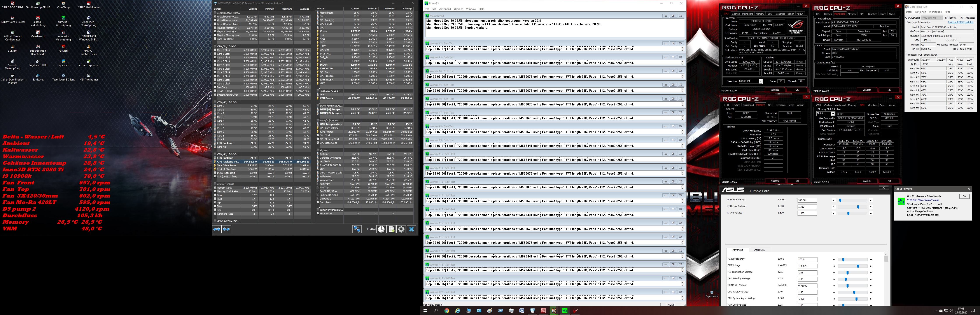Show hidden system tray icons chevron

tap(936, 311)
